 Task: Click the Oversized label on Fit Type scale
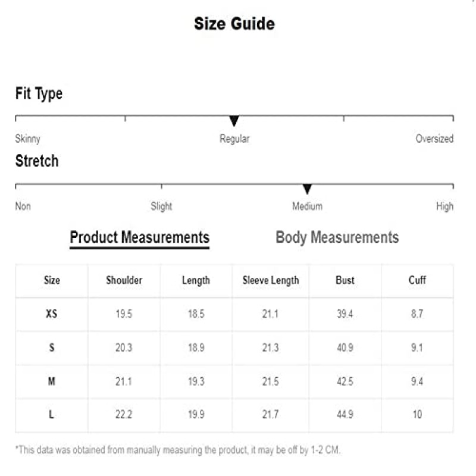(x=434, y=139)
